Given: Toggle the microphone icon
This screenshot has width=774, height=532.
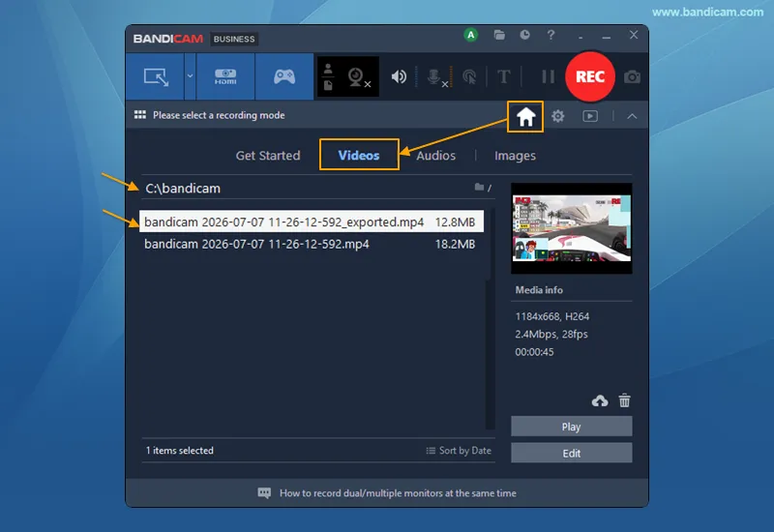Looking at the screenshot, I should coord(436,77).
